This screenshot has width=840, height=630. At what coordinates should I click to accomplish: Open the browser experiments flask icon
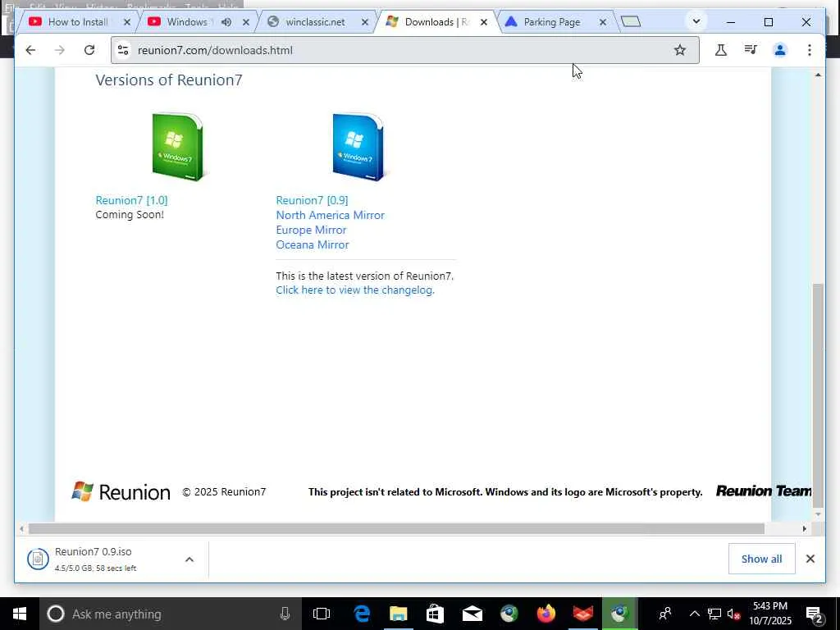(x=721, y=50)
